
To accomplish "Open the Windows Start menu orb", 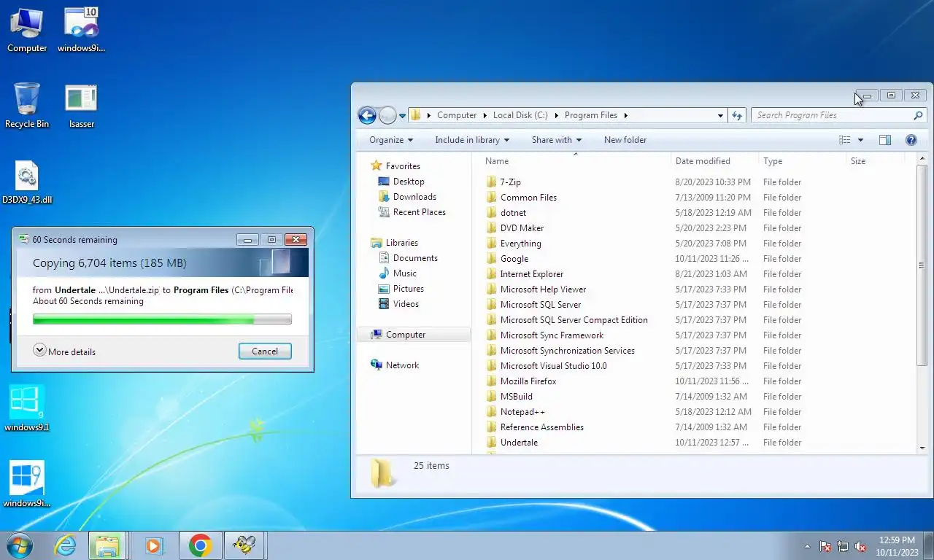I will click(19, 545).
